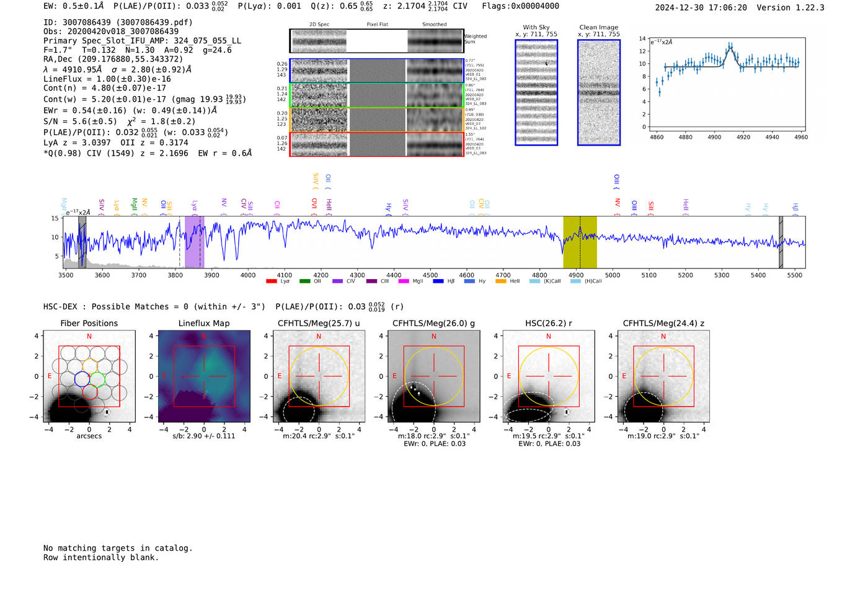This screenshot has height=591, width=868.
Task: Click the OII green legend swatch
Action: [304, 282]
